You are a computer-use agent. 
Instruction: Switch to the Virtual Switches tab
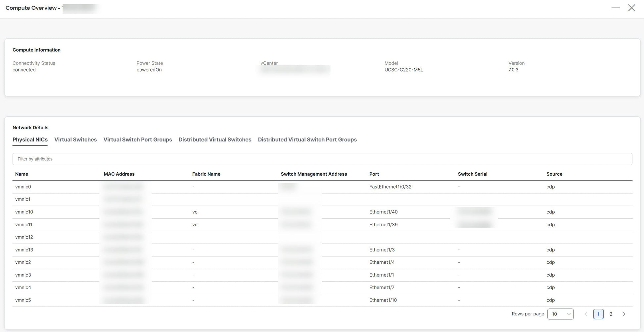click(75, 140)
